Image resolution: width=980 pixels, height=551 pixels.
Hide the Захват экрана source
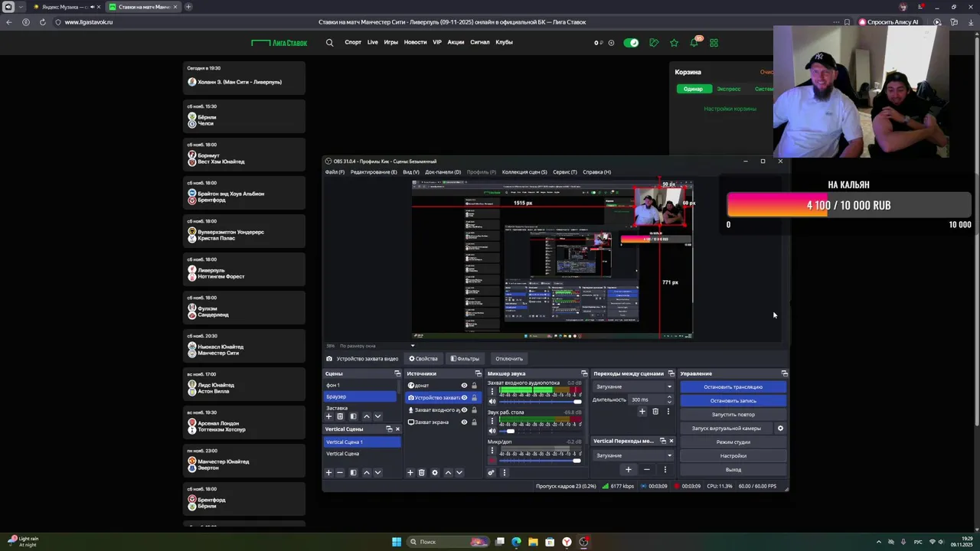(464, 422)
